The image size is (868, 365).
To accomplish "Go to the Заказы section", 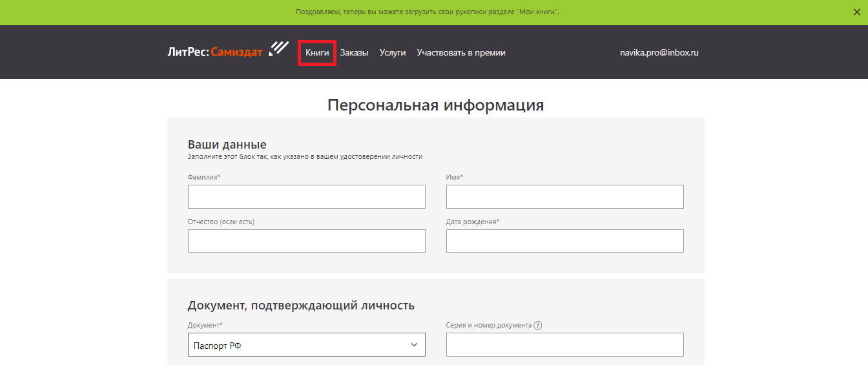I will click(x=354, y=53).
